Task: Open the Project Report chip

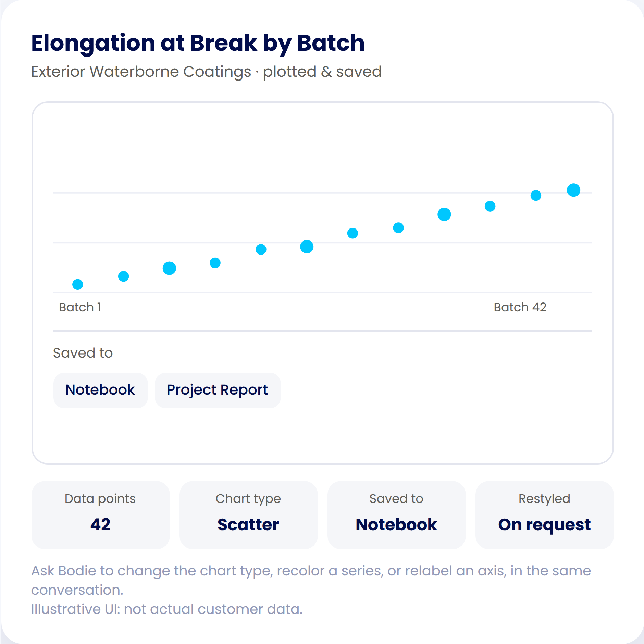Action: tap(218, 390)
